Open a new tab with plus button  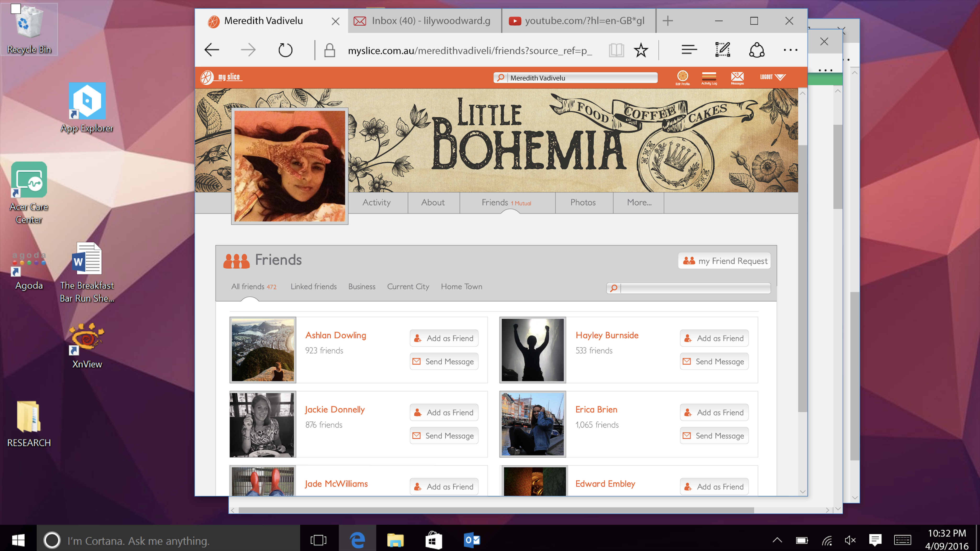tap(668, 21)
